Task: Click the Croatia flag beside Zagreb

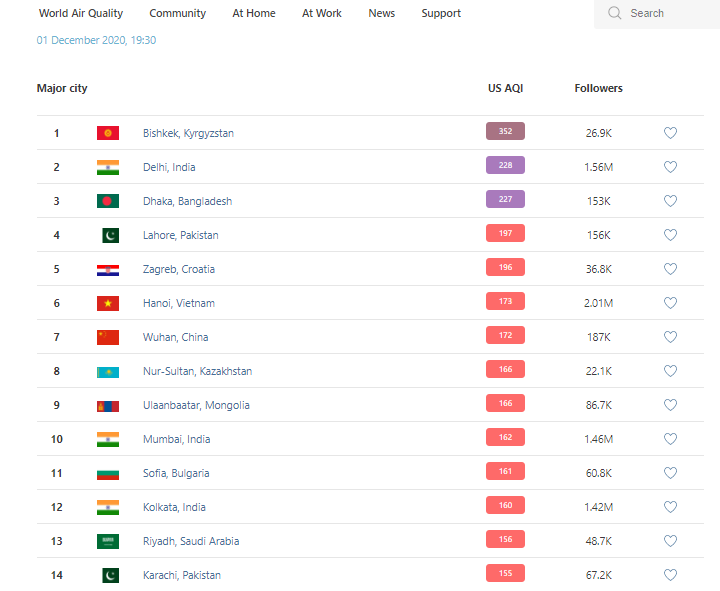Action: click(x=108, y=269)
